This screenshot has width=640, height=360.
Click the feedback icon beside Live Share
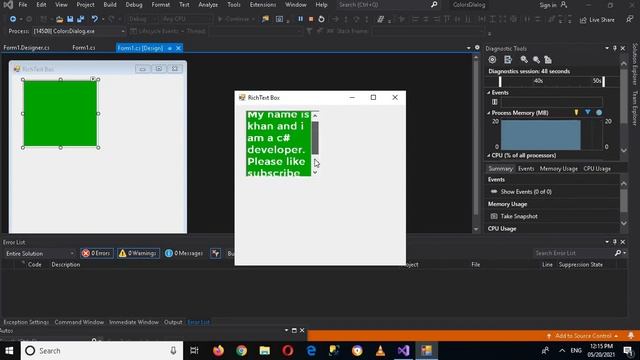click(630, 20)
